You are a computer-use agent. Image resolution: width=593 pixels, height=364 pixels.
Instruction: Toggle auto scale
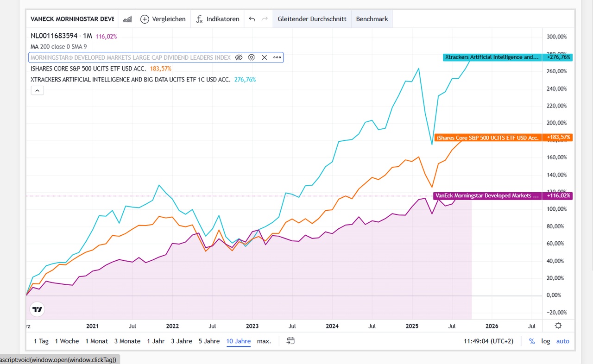point(562,341)
